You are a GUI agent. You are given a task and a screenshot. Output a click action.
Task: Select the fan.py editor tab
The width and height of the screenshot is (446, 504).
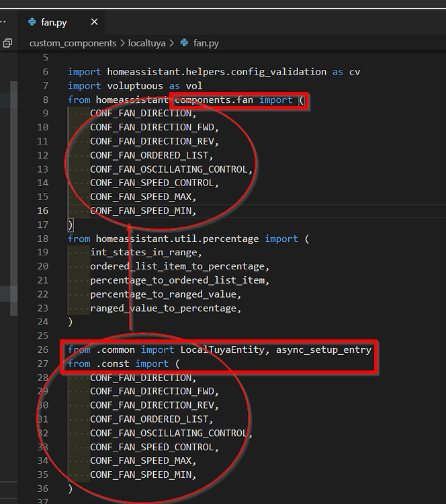pos(54,22)
